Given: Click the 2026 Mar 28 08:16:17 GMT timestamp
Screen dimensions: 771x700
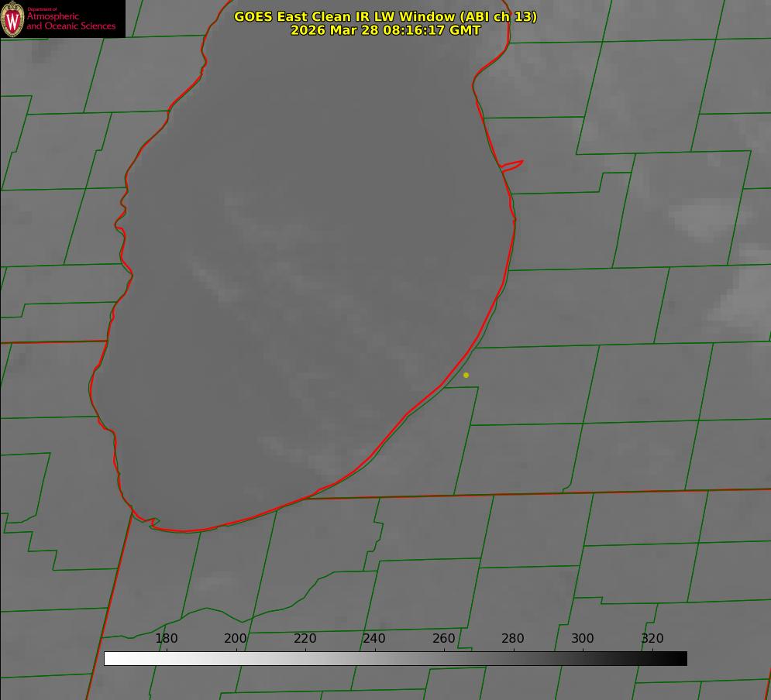Looking at the screenshot, I should coord(386,30).
